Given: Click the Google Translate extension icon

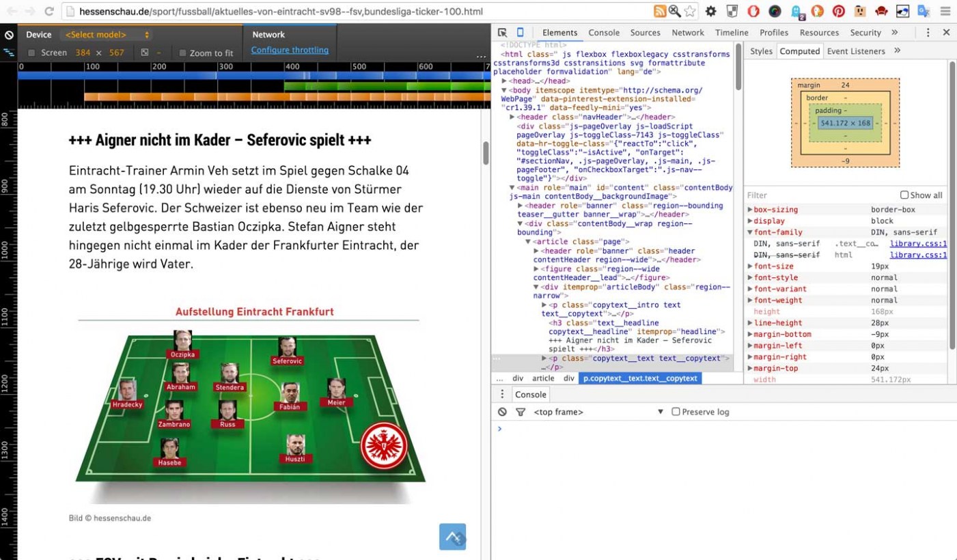Looking at the screenshot, I should click(x=924, y=11).
